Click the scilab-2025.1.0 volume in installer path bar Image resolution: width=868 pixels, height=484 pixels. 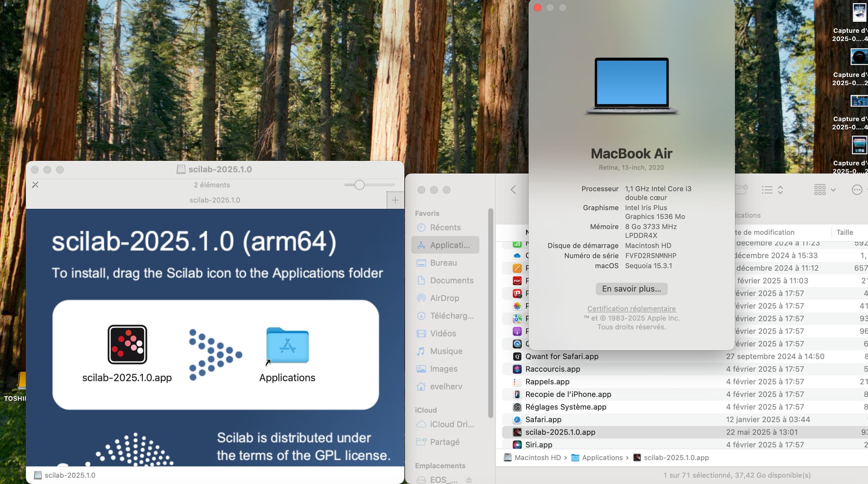(x=65, y=475)
